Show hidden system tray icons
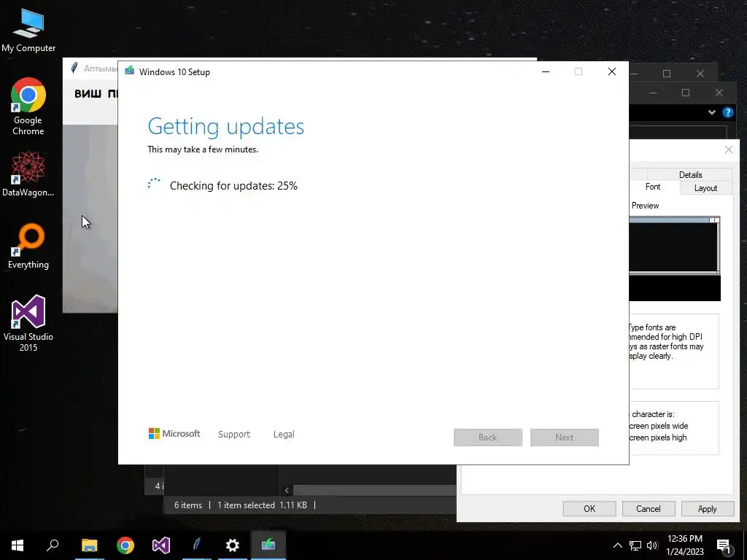Image resolution: width=747 pixels, height=560 pixels. (617, 545)
